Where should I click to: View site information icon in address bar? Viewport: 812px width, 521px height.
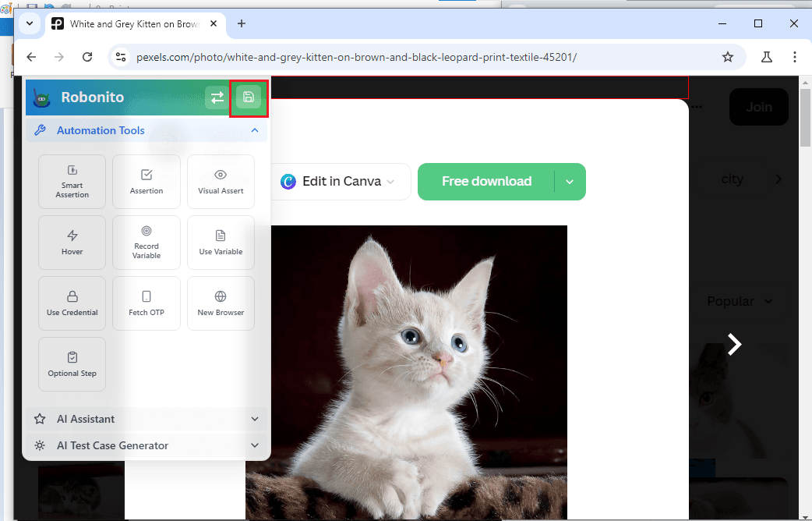(121, 57)
